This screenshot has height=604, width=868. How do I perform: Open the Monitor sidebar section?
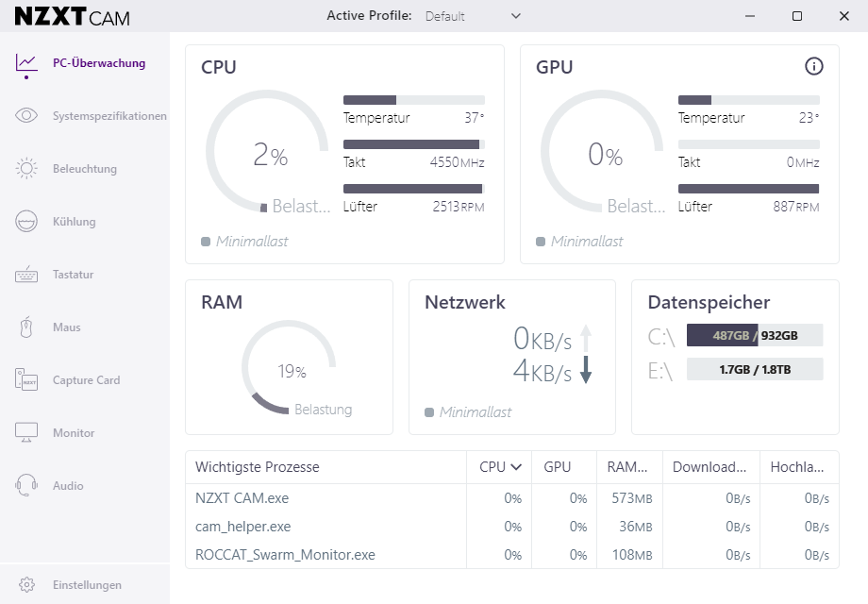coord(74,433)
